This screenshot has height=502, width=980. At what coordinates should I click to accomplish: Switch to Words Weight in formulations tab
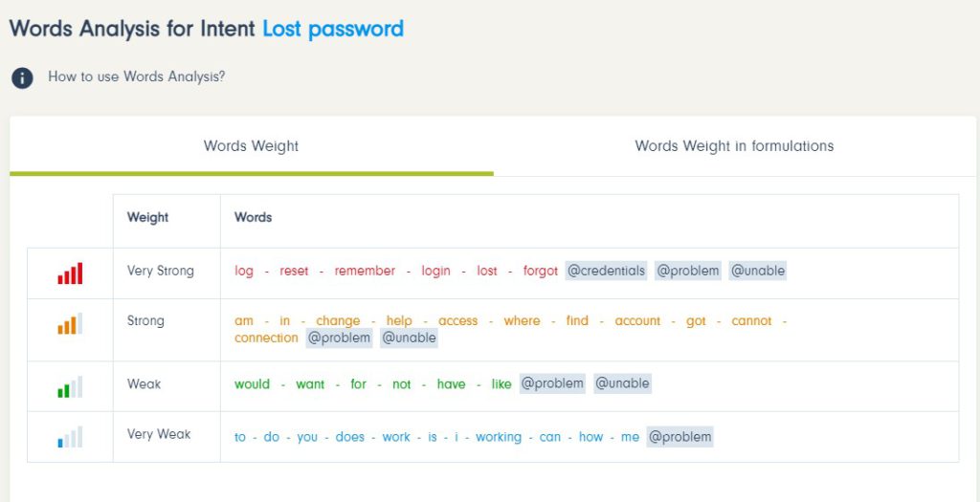tap(734, 146)
